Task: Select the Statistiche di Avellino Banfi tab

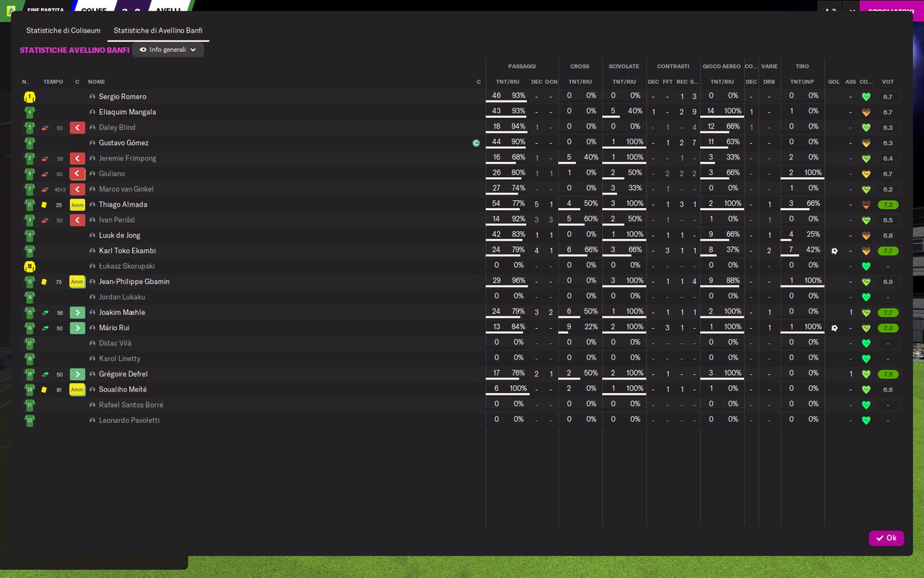Action: click(x=158, y=30)
